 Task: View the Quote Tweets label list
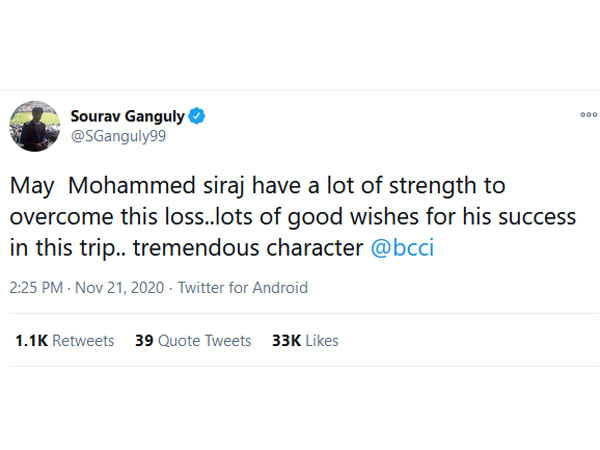[x=204, y=341]
